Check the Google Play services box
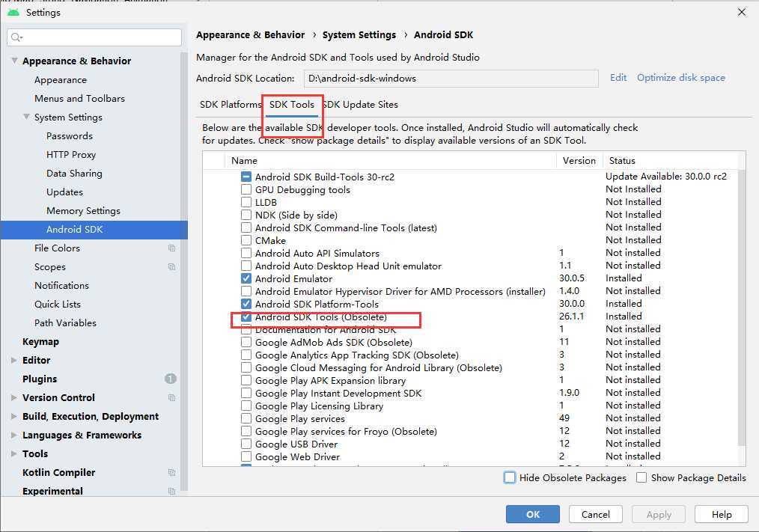Image resolution: width=759 pixels, height=532 pixels. (x=246, y=419)
